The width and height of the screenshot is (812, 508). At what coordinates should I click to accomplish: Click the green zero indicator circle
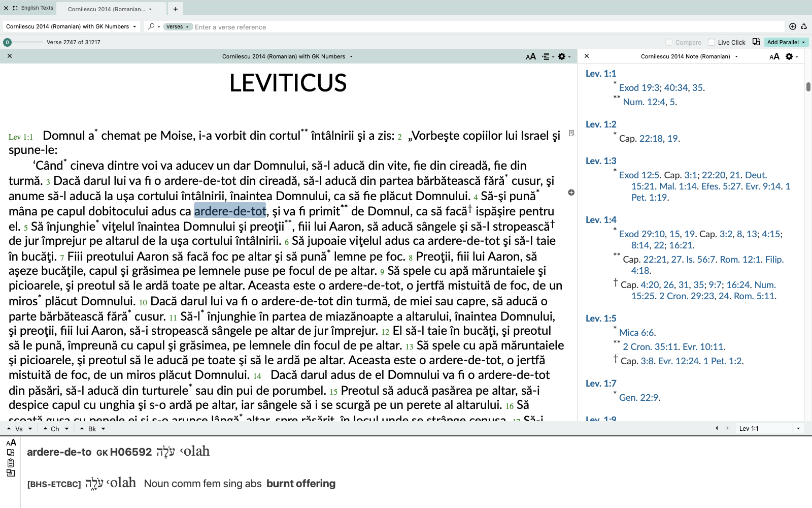[x=7, y=42]
